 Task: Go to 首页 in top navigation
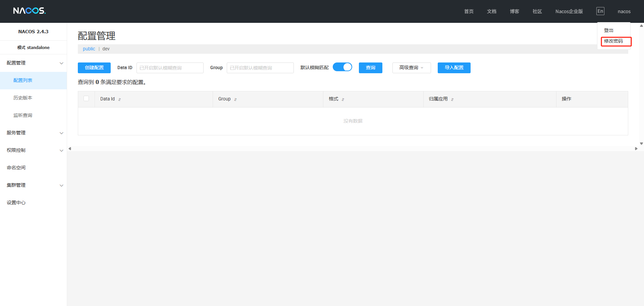(469, 11)
